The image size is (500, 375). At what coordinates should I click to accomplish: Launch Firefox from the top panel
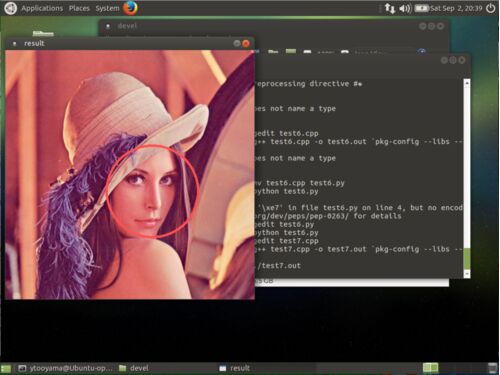[x=130, y=8]
